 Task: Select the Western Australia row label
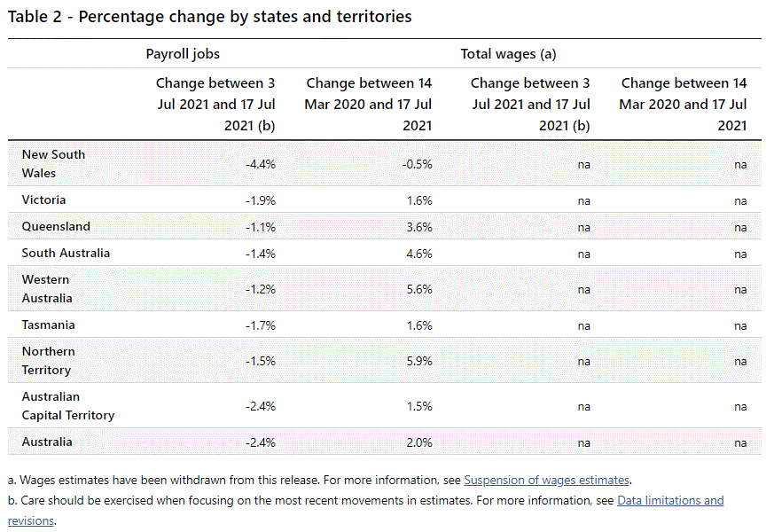pyautogui.click(x=47, y=288)
